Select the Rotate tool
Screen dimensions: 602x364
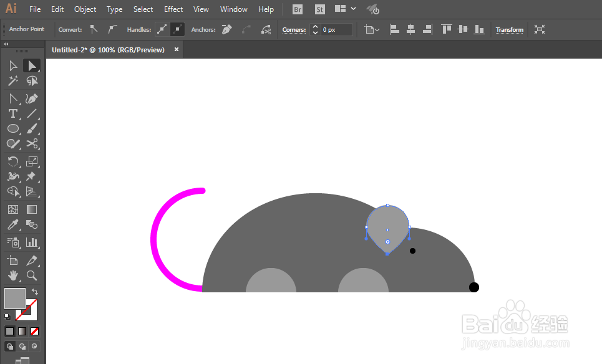(13, 161)
